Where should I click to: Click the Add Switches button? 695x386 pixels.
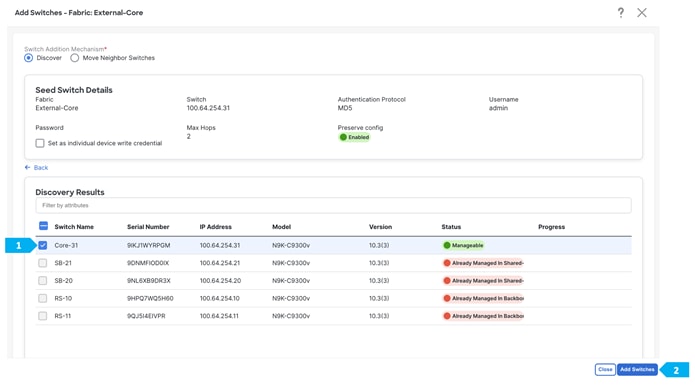pos(637,369)
